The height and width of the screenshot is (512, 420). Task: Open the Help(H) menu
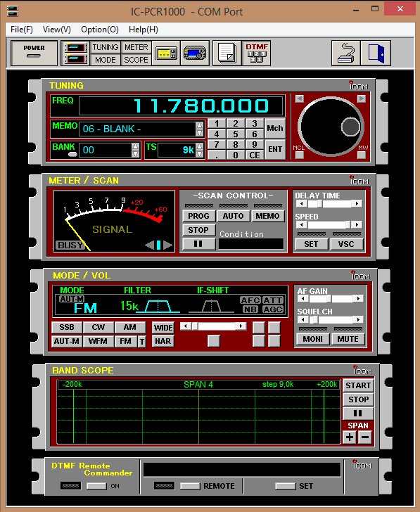pos(144,30)
